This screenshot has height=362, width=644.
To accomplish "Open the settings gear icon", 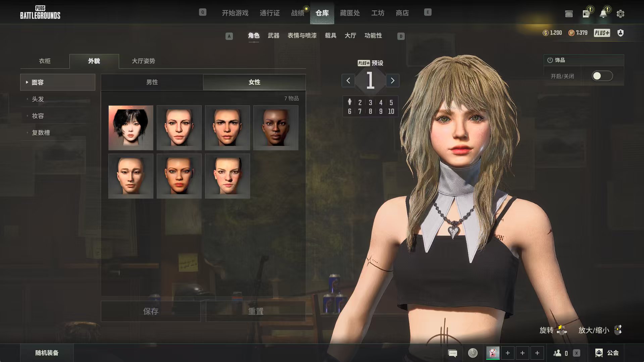I will (620, 14).
